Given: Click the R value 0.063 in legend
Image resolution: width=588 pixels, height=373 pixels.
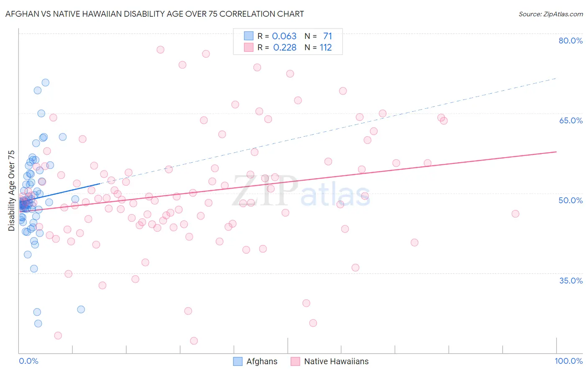Looking at the screenshot, I should (284, 36).
